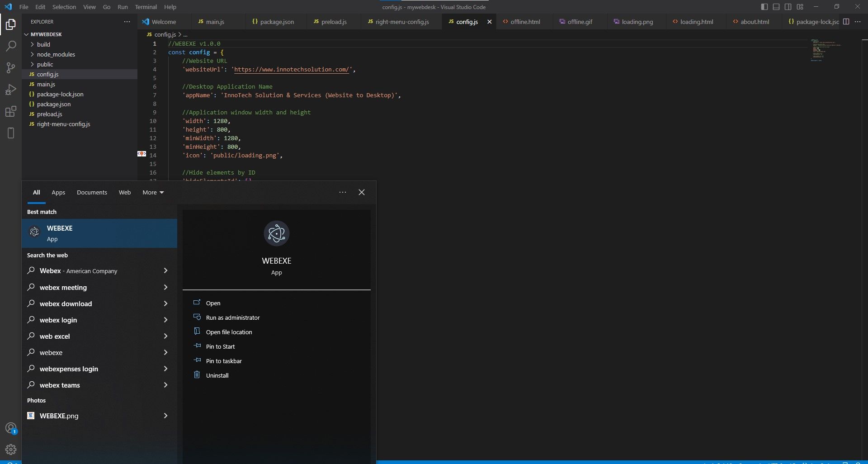Open the More filter dropdown in search
The height and width of the screenshot is (464, 868).
(x=153, y=192)
